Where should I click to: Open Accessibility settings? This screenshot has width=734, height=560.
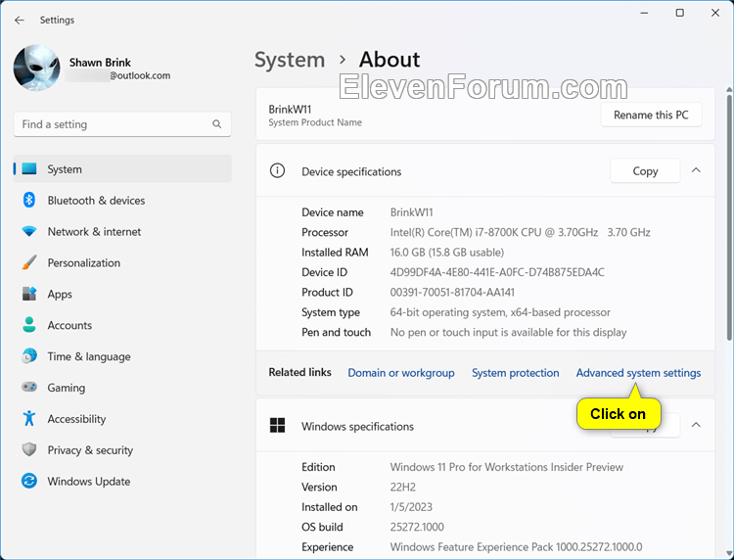(76, 419)
